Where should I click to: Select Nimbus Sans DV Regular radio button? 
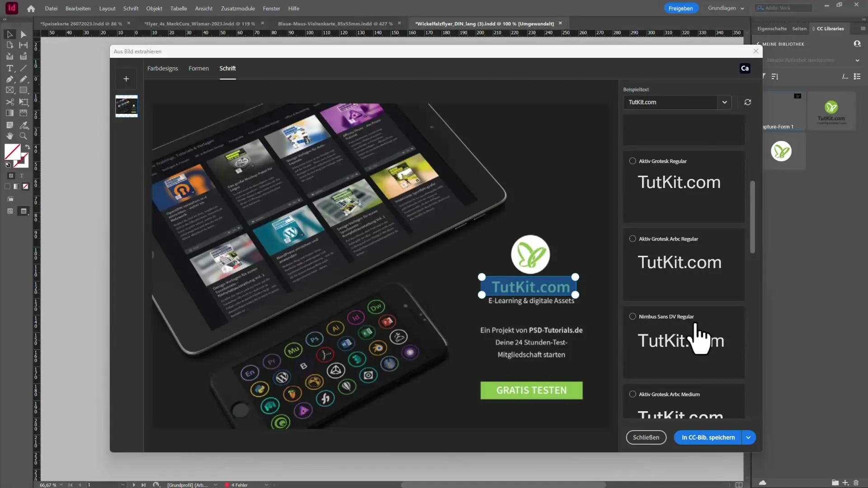coord(632,316)
